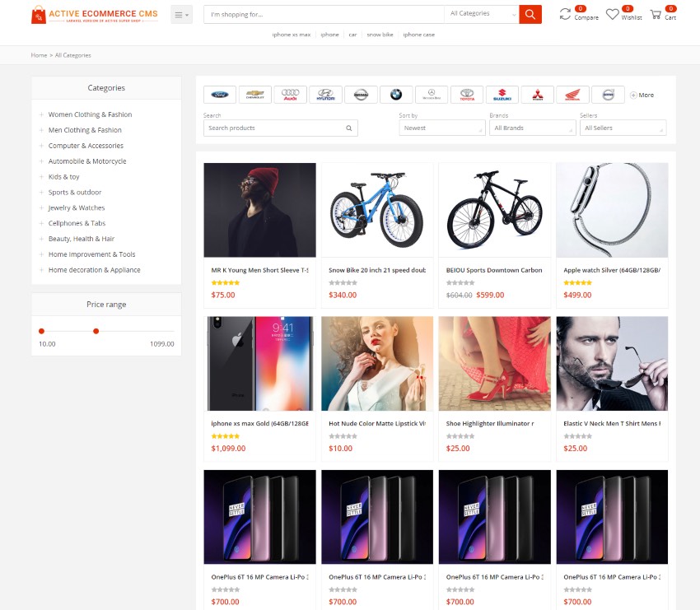This screenshot has width=700, height=610.
Task: Select the BMW brand logo
Action: (397, 94)
